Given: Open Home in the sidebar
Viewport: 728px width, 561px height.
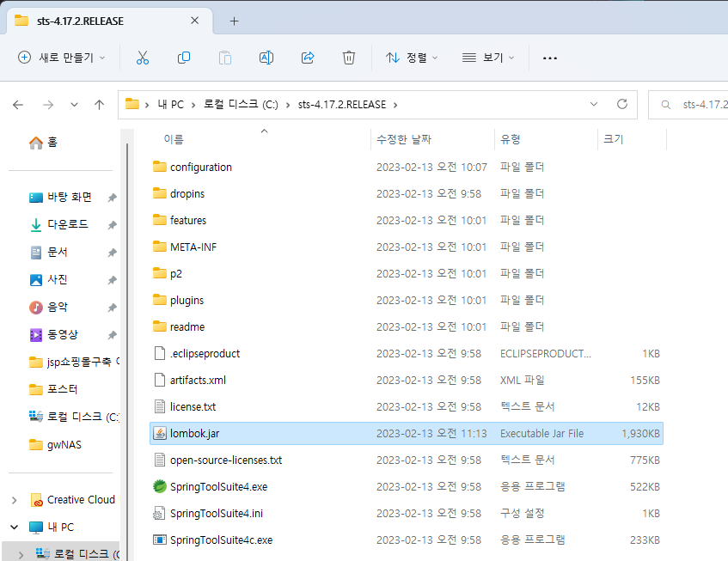Looking at the screenshot, I should (x=43, y=143).
